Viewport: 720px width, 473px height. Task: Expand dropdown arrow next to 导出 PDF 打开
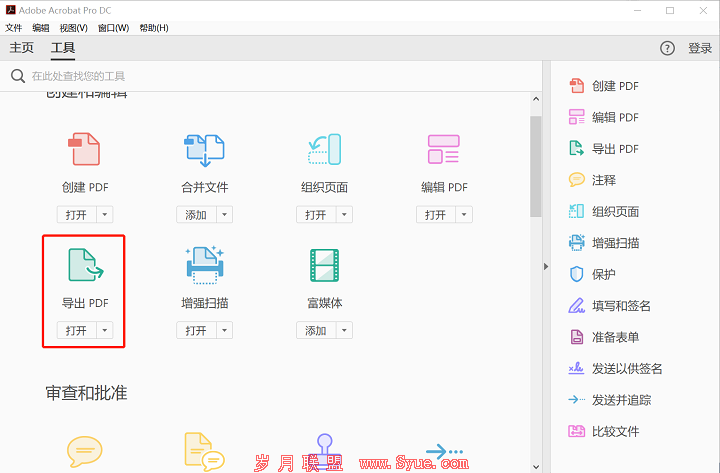(105, 330)
